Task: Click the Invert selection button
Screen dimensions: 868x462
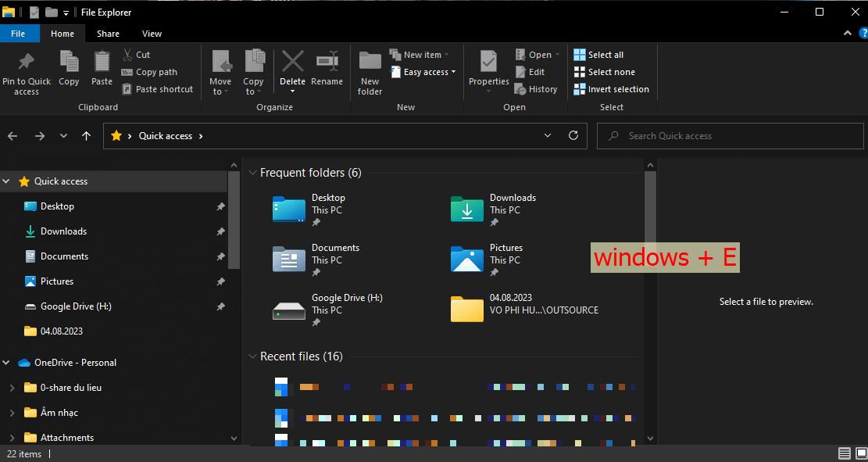Action: (x=612, y=88)
